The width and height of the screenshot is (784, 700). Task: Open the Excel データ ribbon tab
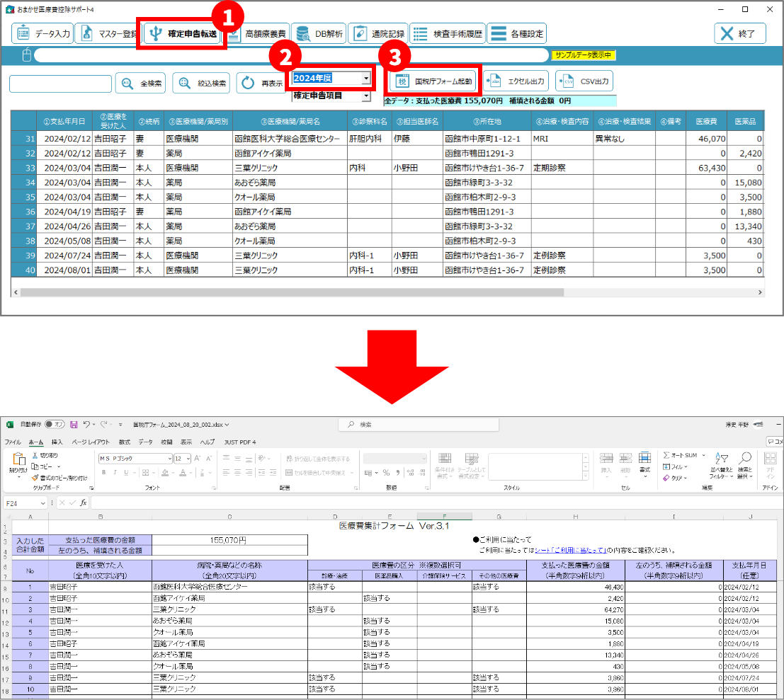click(x=145, y=442)
